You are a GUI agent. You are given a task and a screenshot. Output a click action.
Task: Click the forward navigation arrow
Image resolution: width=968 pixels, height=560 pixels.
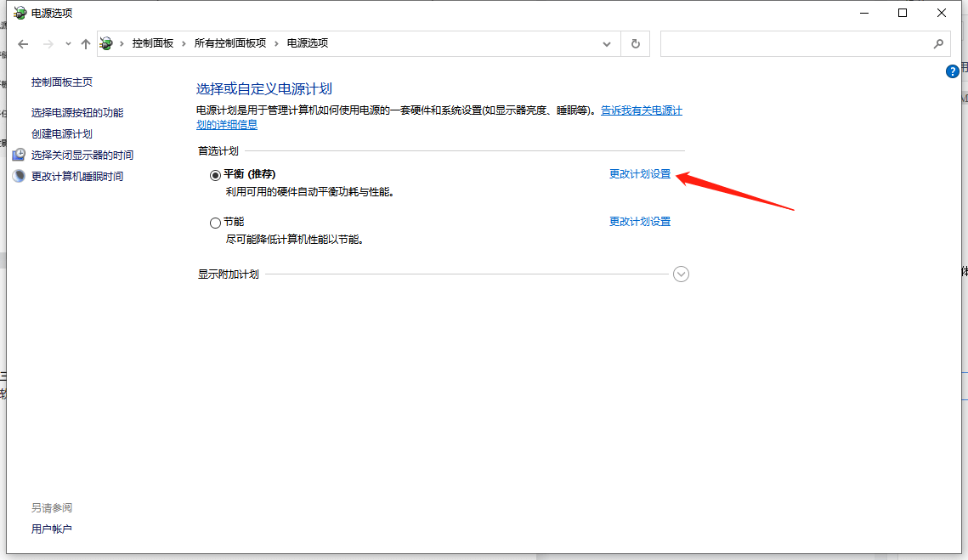tap(48, 43)
